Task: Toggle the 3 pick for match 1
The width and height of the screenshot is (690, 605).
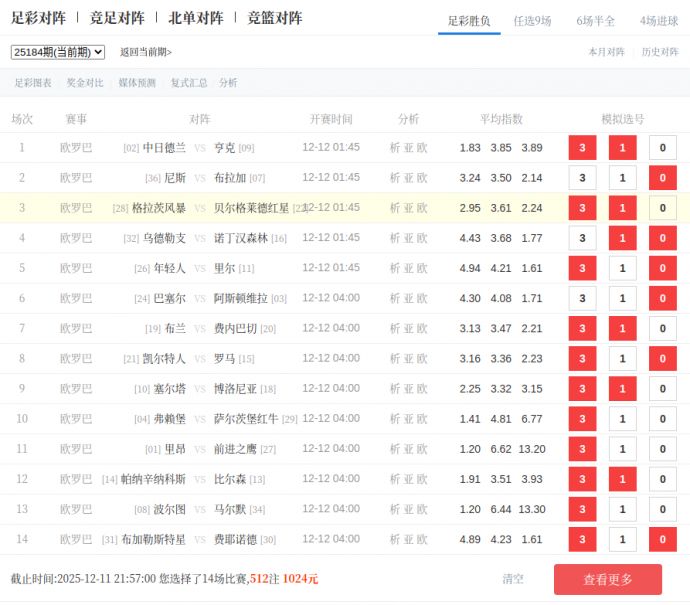Action: point(582,148)
